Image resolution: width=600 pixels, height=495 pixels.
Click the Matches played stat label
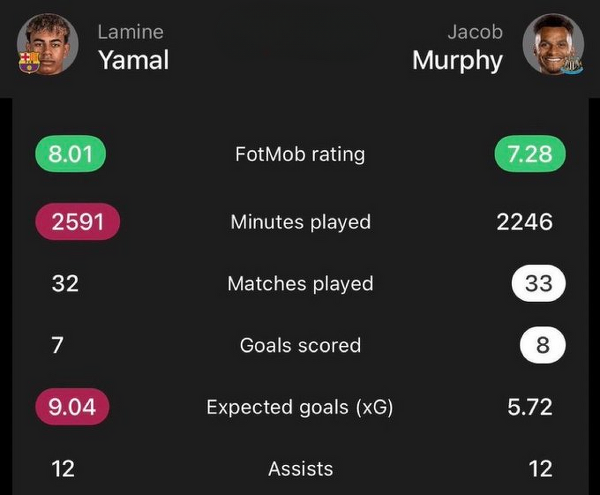300,284
